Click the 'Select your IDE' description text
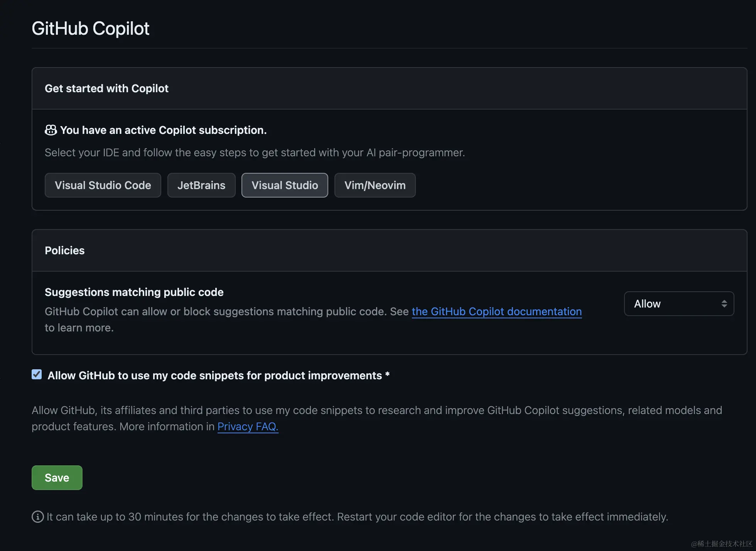756x551 pixels. click(x=255, y=152)
